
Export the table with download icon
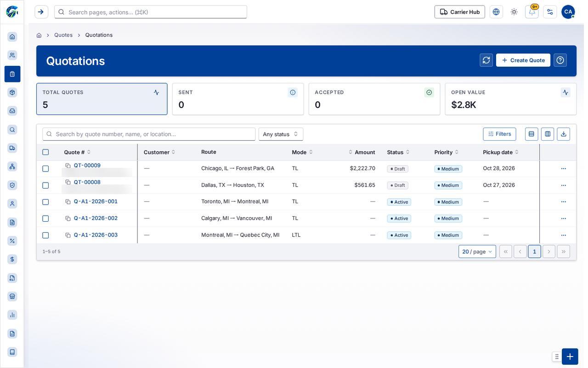tap(563, 134)
